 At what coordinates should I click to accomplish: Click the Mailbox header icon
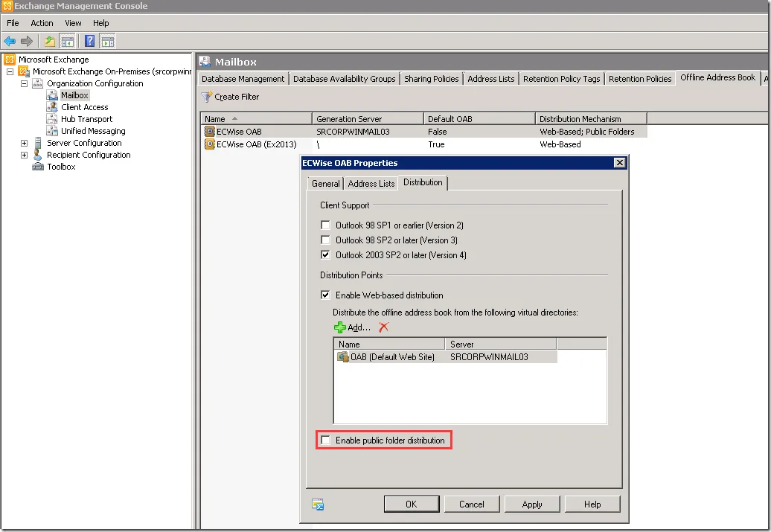(205, 62)
